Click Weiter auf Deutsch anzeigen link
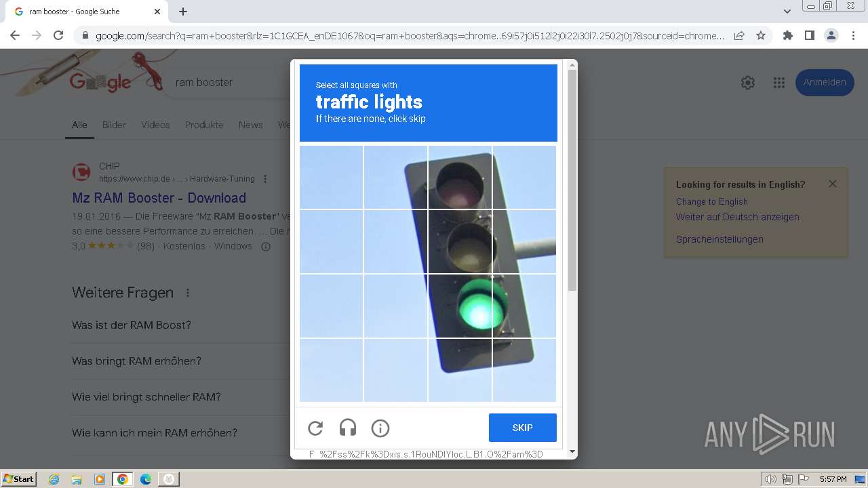868x488 pixels. pos(738,217)
